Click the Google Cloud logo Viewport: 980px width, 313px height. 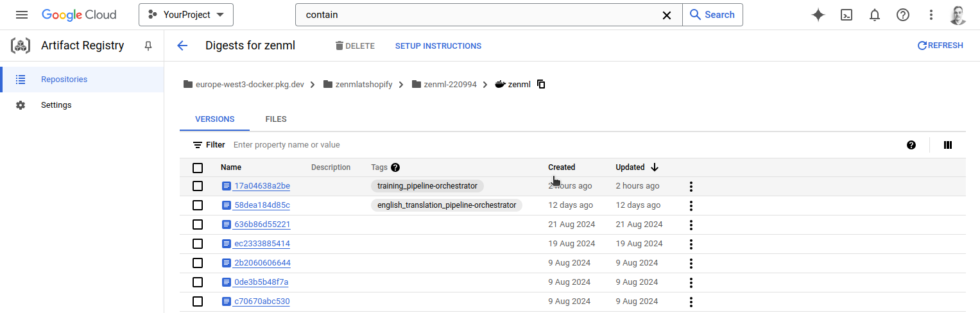[79, 15]
